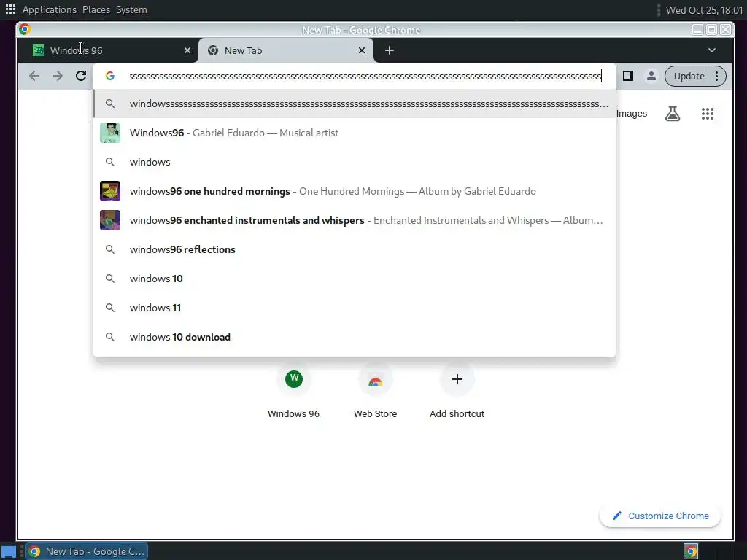The width and height of the screenshot is (747, 560).
Task: Open the Google apps grid icon
Action: (708, 114)
